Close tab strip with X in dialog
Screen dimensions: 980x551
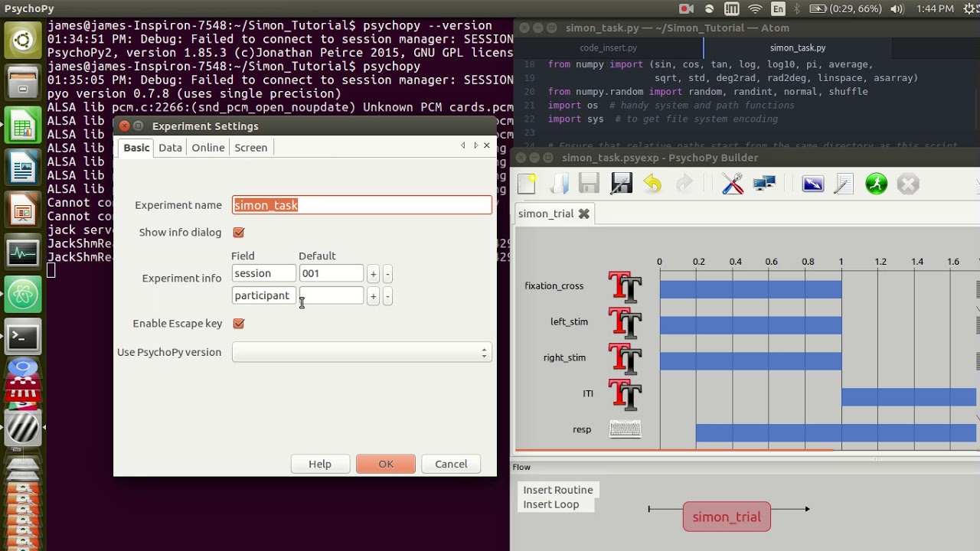[x=486, y=145]
